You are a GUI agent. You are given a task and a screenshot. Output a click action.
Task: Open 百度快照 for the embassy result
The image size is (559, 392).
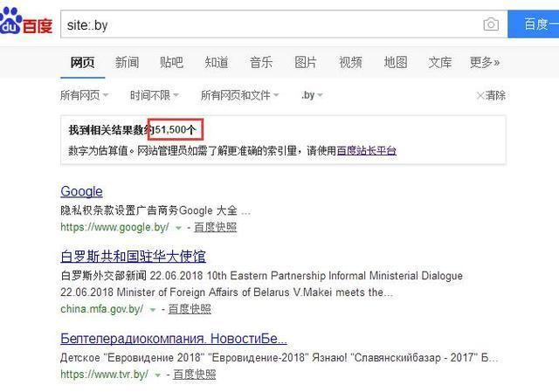[190, 309]
